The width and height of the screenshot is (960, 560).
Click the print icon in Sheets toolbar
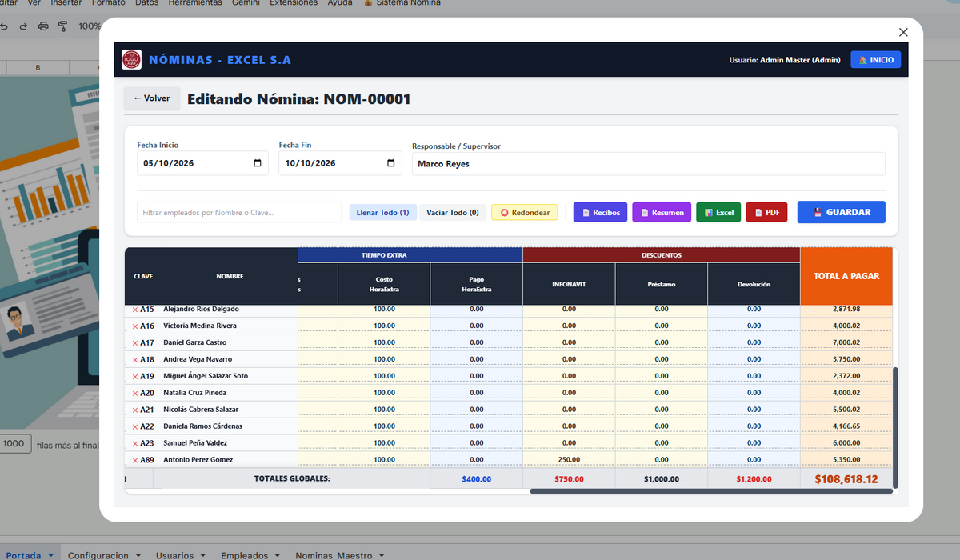[43, 26]
